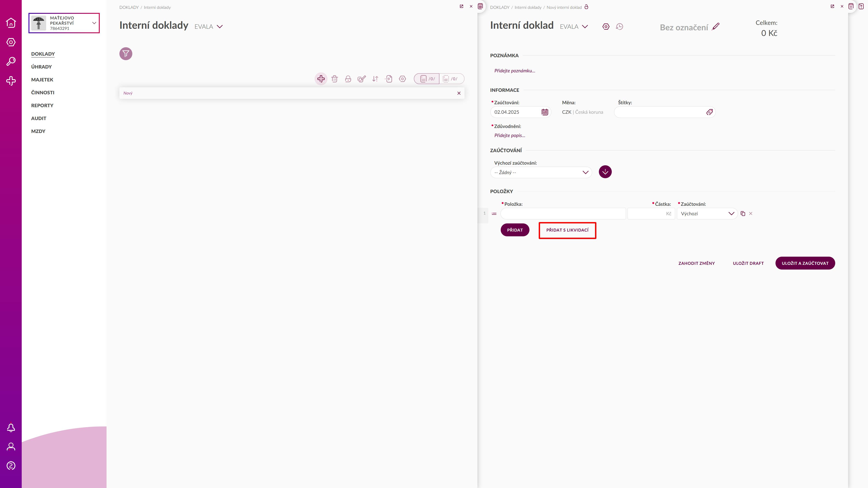Open the DOKLADY menu item
The image size is (868, 488).
43,54
